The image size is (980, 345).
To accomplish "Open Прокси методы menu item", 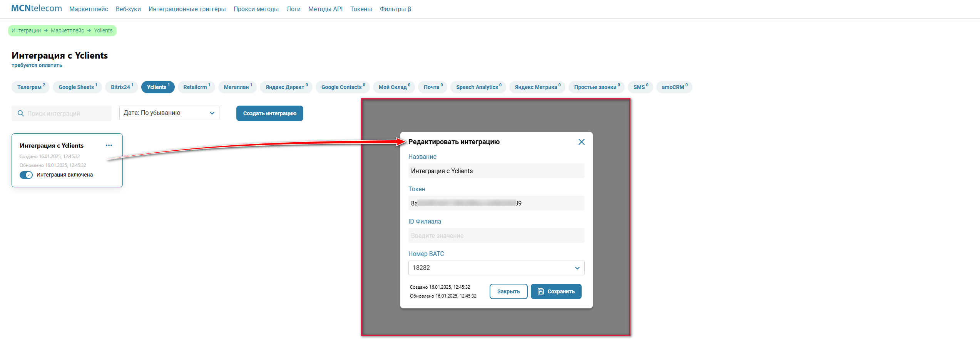I will (256, 9).
